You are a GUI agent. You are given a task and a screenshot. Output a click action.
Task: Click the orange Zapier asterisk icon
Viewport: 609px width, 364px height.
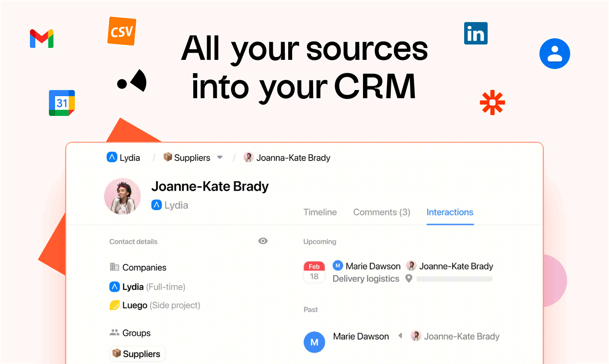point(492,102)
